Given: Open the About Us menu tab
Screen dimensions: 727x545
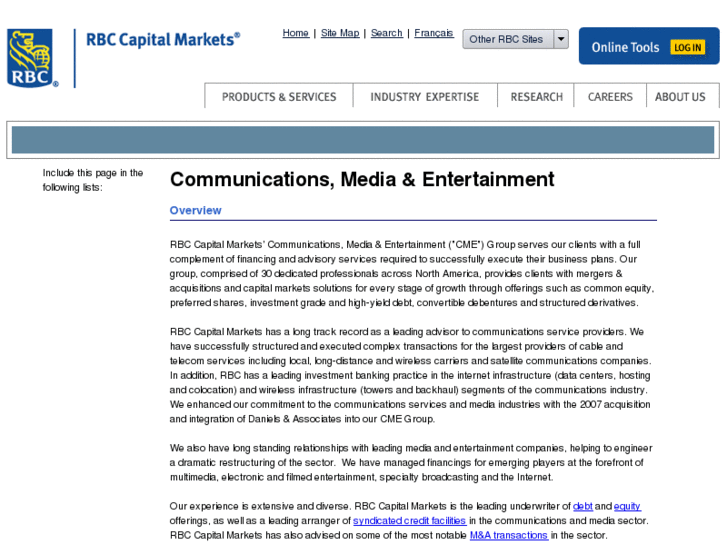Looking at the screenshot, I should (680, 96).
